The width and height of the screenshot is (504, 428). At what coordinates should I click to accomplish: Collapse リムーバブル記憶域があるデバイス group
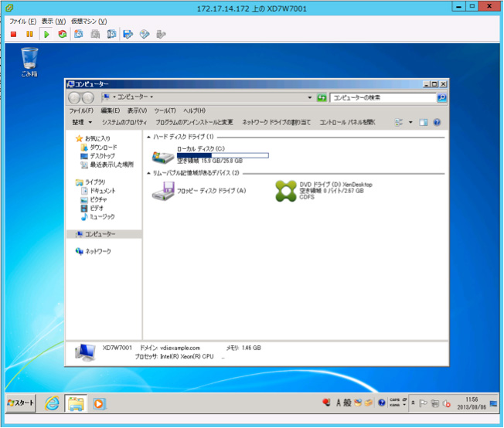(x=149, y=173)
